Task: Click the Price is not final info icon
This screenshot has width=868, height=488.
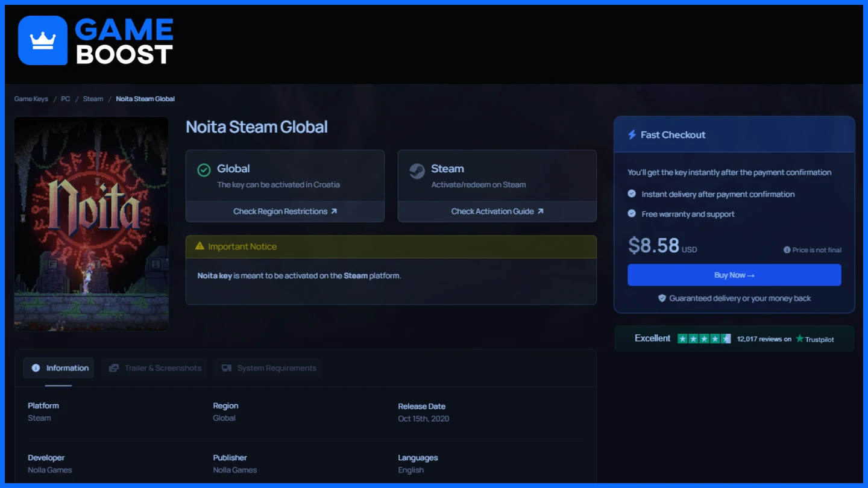Action: (787, 250)
